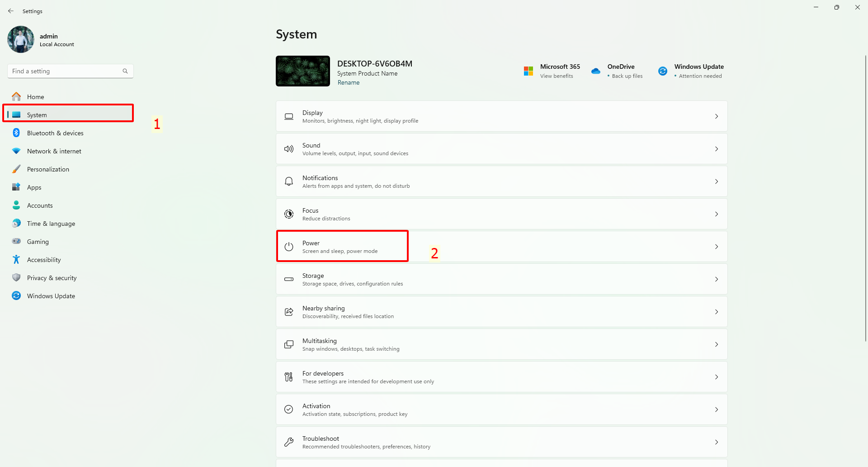Open Accounts from the sidebar label

click(x=40, y=205)
